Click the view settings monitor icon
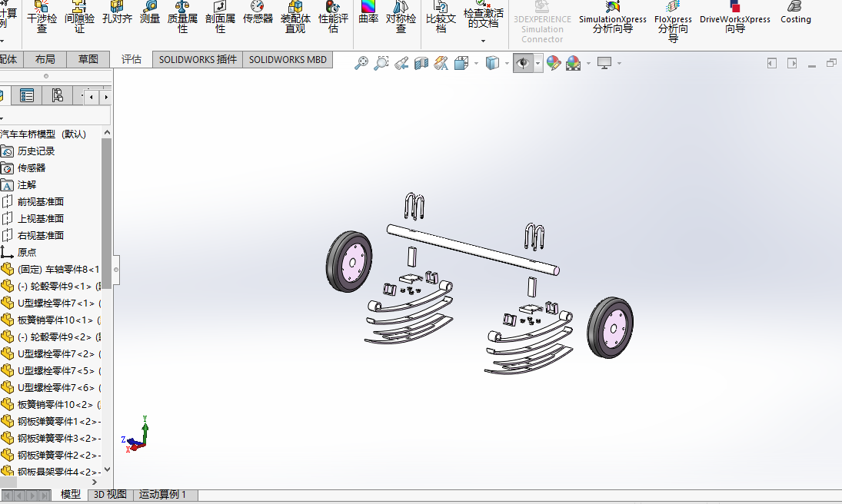Image resolution: width=842 pixels, height=504 pixels. coord(604,63)
